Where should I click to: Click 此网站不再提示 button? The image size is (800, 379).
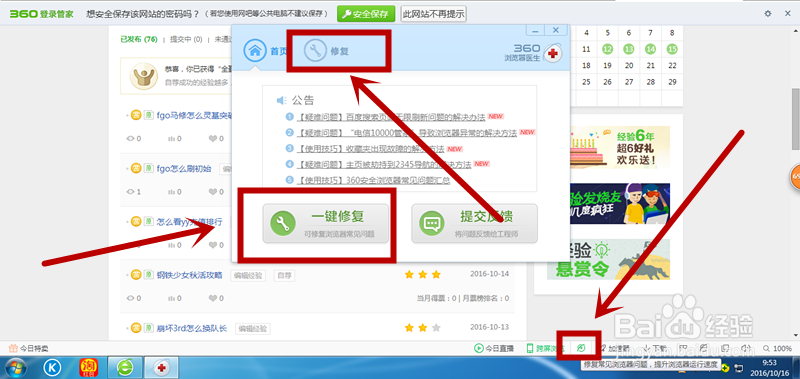coord(434,14)
